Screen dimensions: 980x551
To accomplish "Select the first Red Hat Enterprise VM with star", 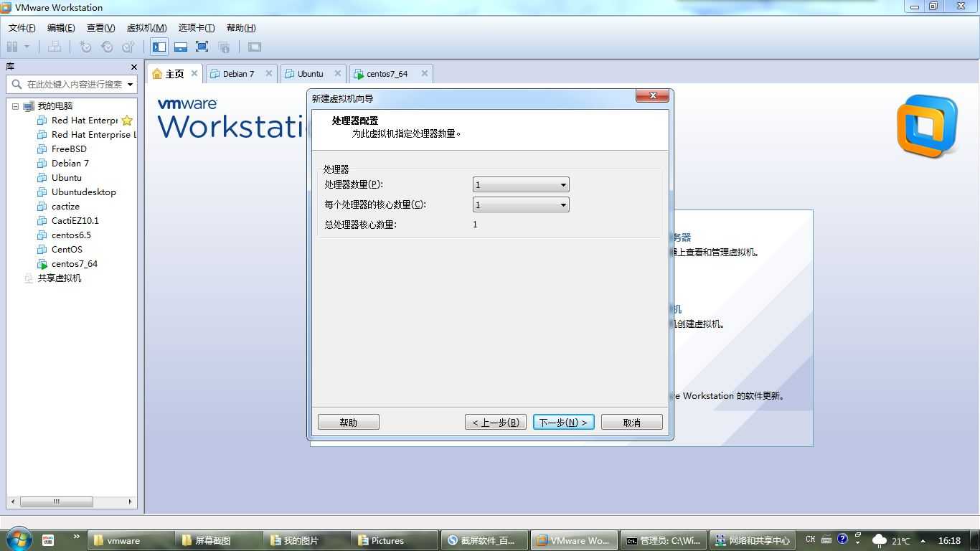I will [78, 121].
